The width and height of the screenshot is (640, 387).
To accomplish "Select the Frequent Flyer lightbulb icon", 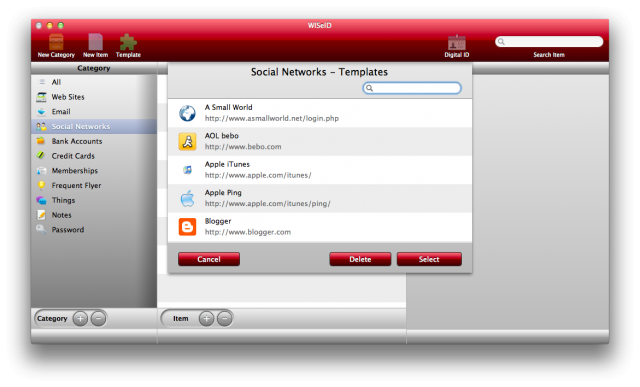I will [x=41, y=185].
